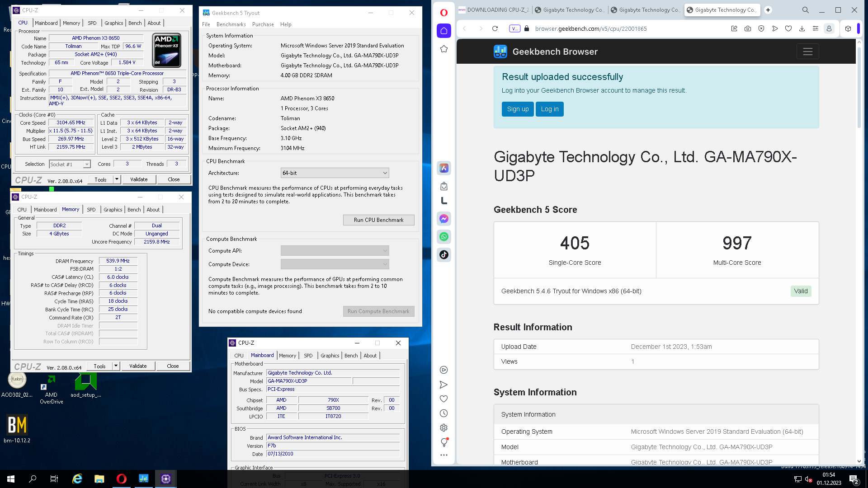Click the browser address bar URL

590,28
